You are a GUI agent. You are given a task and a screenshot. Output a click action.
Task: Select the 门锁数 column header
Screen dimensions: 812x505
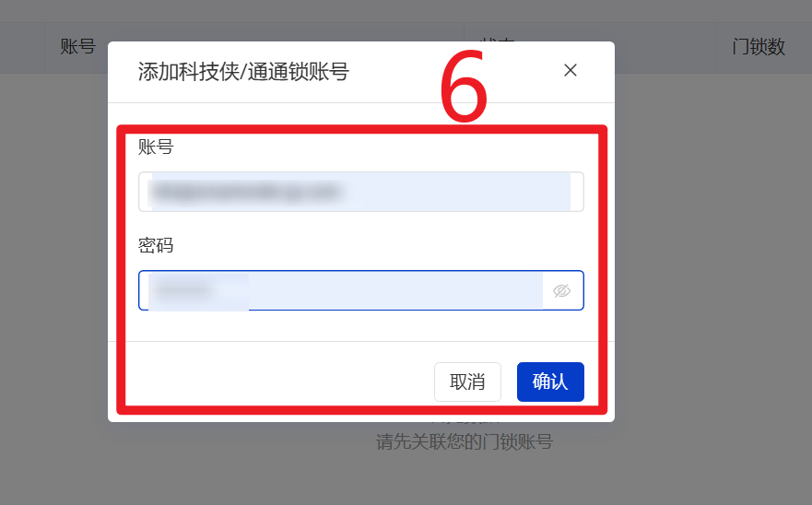click(759, 47)
